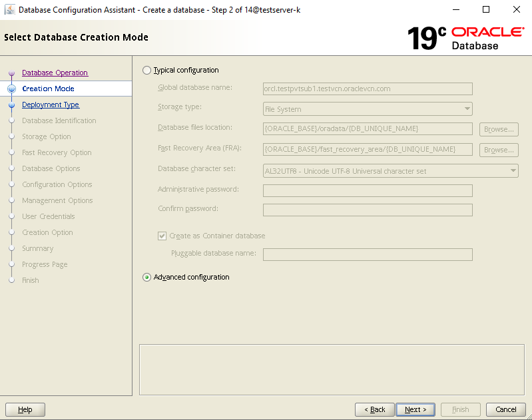The width and height of the screenshot is (532, 420).
Task: Select the Advanced configuration radio button
Action: (x=146, y=277)
